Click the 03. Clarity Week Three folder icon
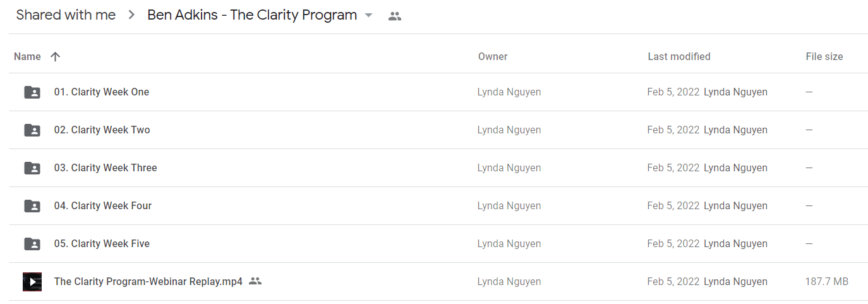This screenshot has height=304, width=868. (32, 168)
